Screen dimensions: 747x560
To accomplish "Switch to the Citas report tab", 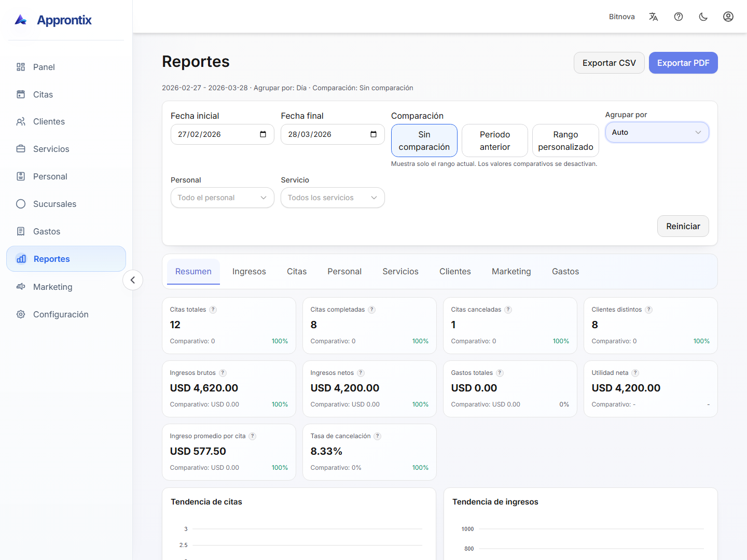I will coord(297,272).
